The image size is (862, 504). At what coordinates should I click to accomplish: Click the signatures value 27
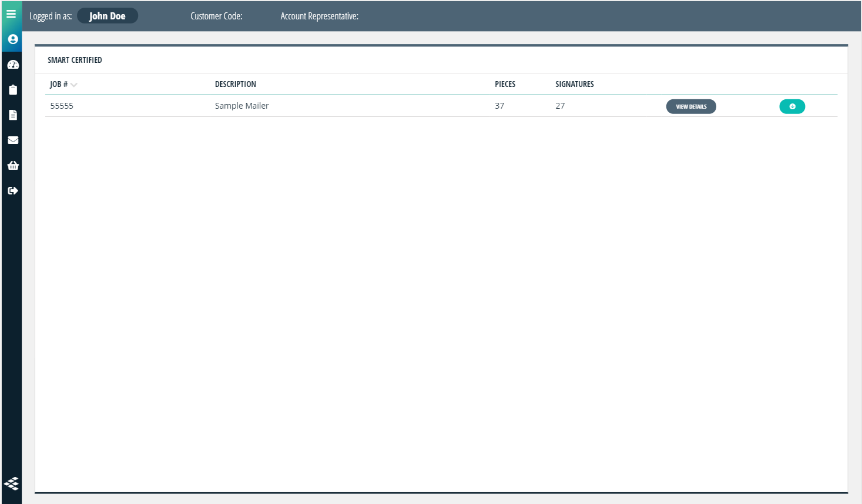coord(560,106)
